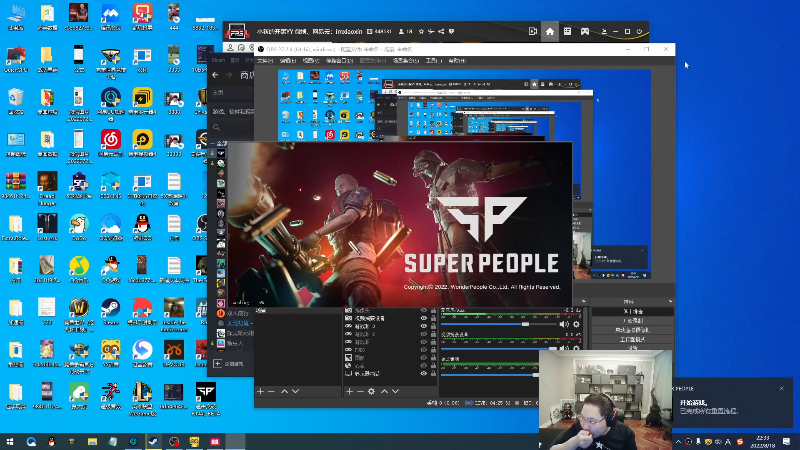Open OBS 文件(F) menu
800x450 pixels.
(266, 61)
